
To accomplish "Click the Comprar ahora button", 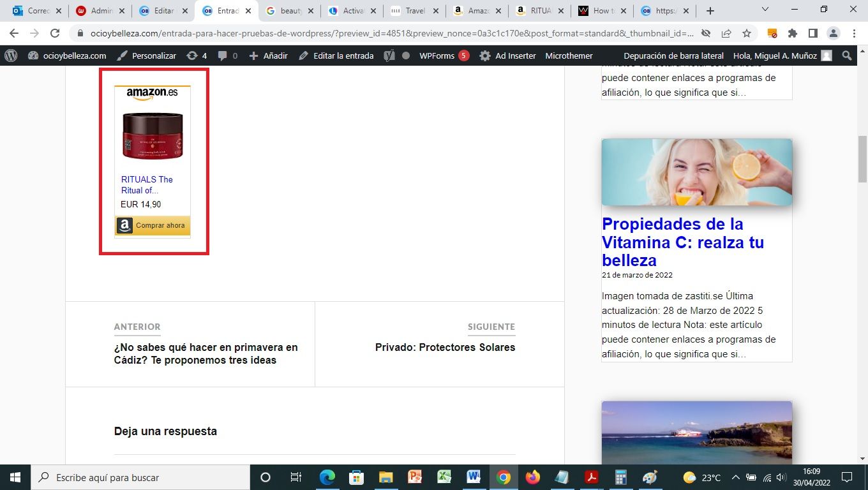I will pos(153,226).
